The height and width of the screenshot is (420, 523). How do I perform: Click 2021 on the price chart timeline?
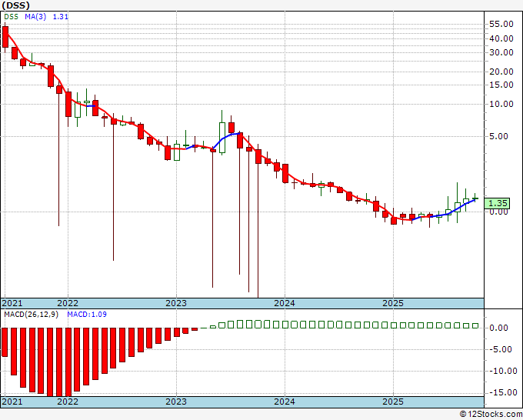(12, 303)
